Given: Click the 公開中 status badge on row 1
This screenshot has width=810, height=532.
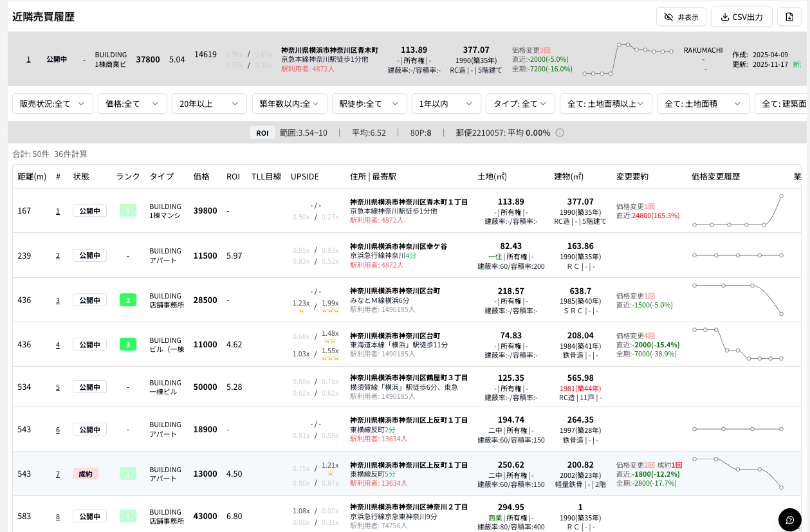Looking at the screenshot, I should 89,210.
